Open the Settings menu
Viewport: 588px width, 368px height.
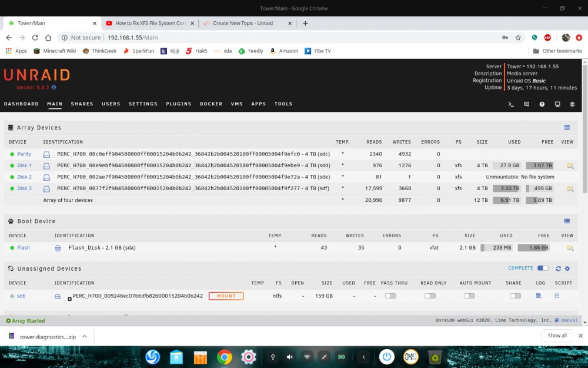coord(143,104)
